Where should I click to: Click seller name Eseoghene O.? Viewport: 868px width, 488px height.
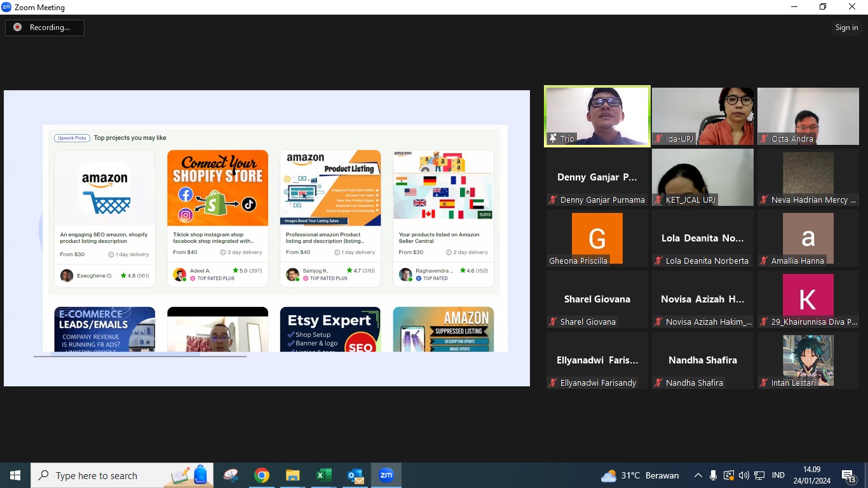(x=94, y=276)
